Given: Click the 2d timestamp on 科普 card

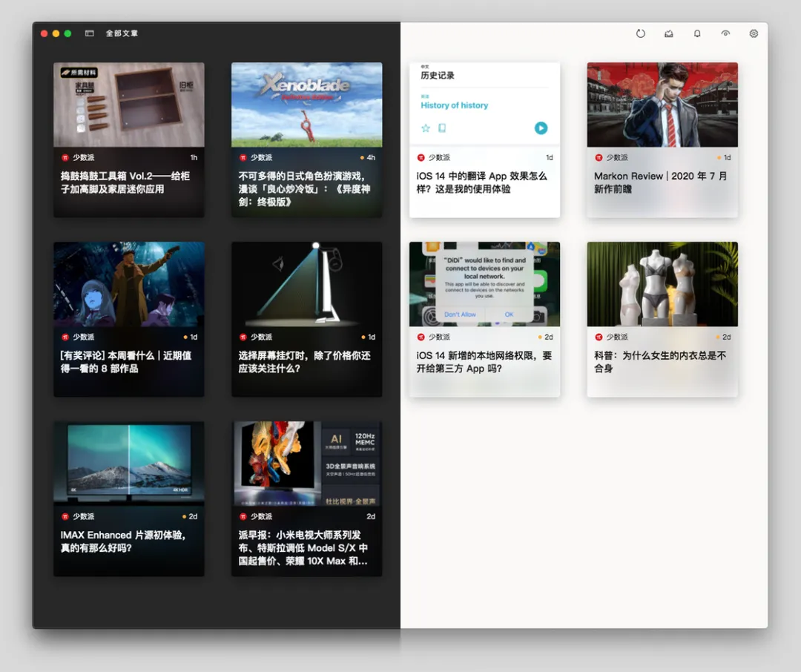Looking at the screenshot, I should point(726,337).
